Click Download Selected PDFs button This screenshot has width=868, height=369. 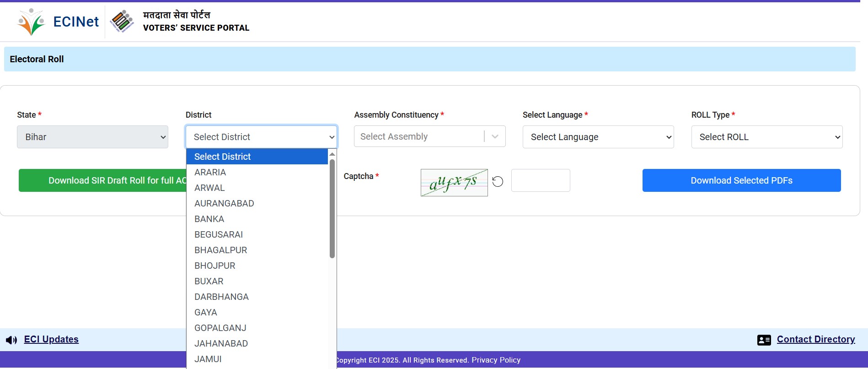(x=741, y=180)
